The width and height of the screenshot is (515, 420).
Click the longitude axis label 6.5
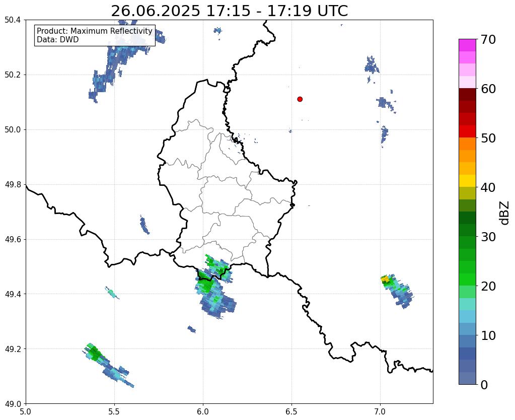[x=291, y=412]
